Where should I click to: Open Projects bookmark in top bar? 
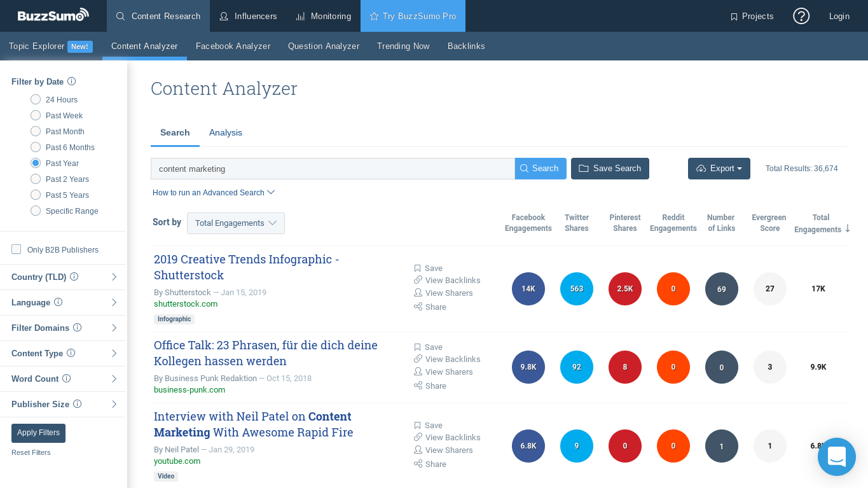click(752, 16)
